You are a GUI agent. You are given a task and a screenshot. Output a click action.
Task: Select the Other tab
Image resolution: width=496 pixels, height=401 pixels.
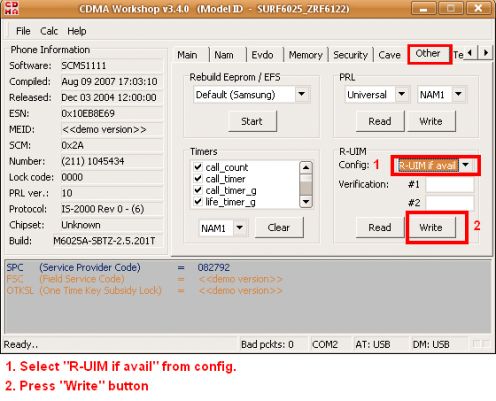coord(428,53)
